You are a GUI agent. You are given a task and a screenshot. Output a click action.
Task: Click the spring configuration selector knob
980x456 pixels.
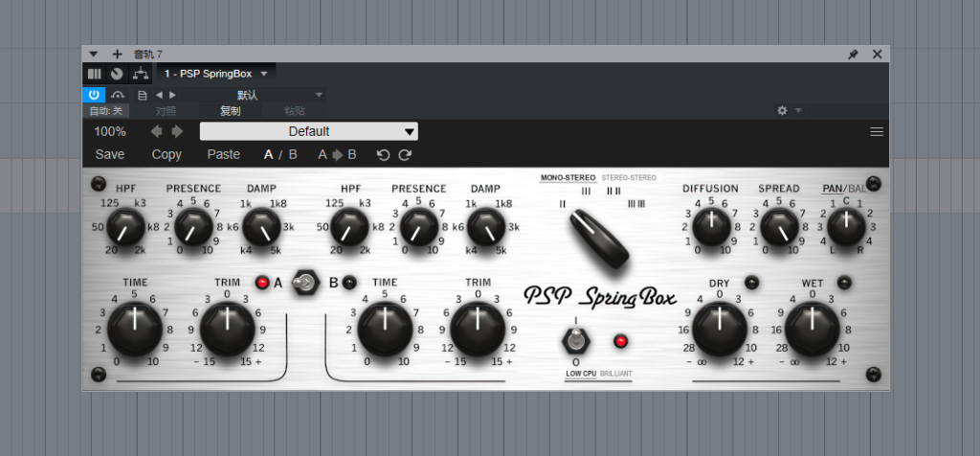coord(599,239)
